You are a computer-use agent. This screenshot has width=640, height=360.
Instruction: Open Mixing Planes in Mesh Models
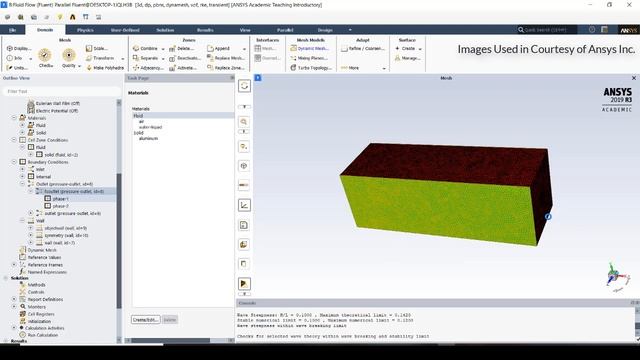coord(309,58)
